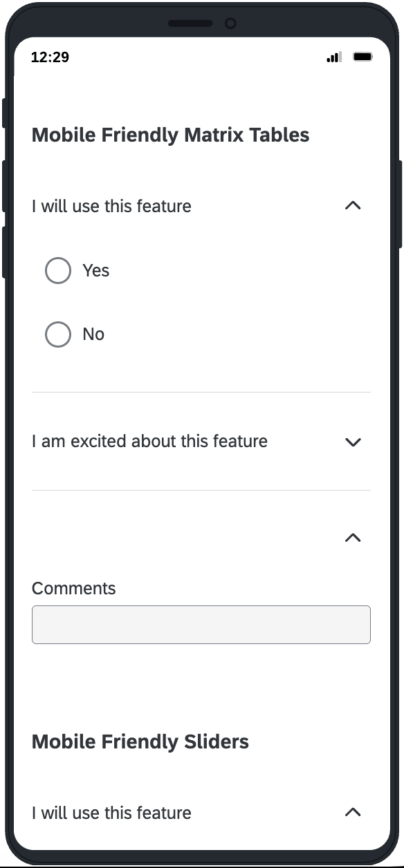Expand the 'I am excited about this feature' section

(353, 442)
